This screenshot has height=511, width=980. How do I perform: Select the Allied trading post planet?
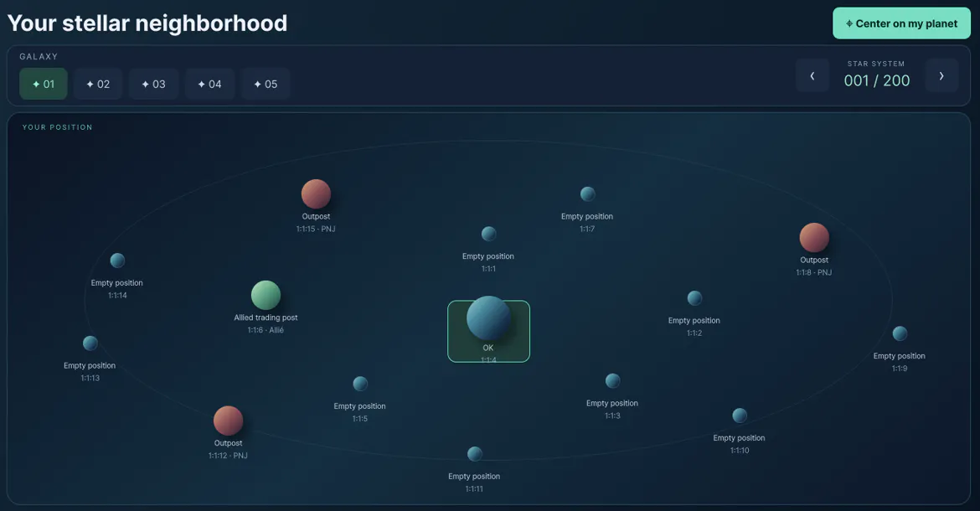click(266, 295)
